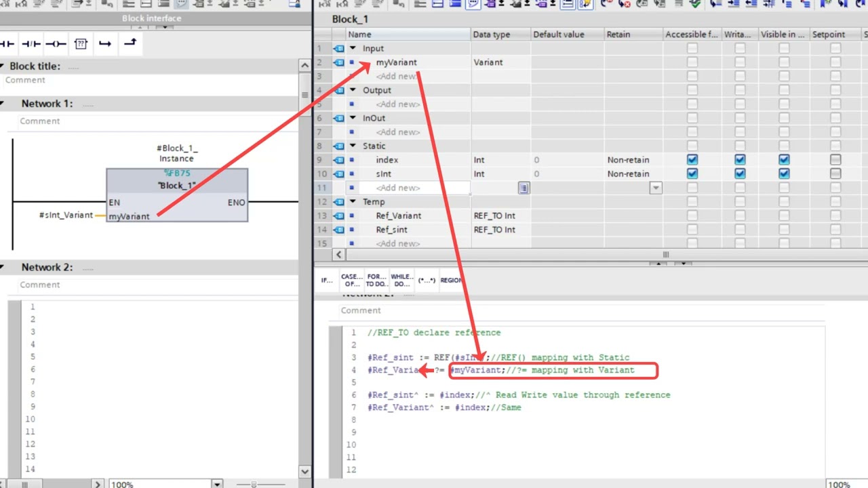The height and width of the screenshot is (488, 868).
Task: Select the Retain column header
Action: point(633,34)
